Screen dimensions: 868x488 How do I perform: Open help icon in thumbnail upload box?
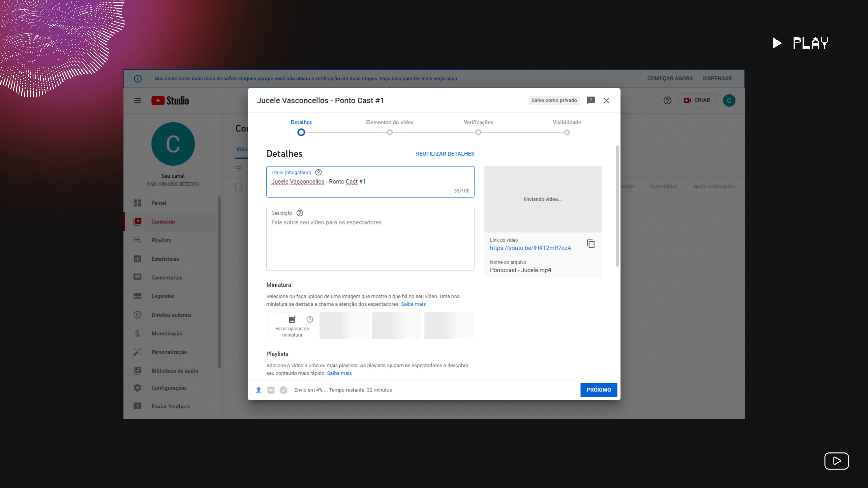click(x=310, y=320)
